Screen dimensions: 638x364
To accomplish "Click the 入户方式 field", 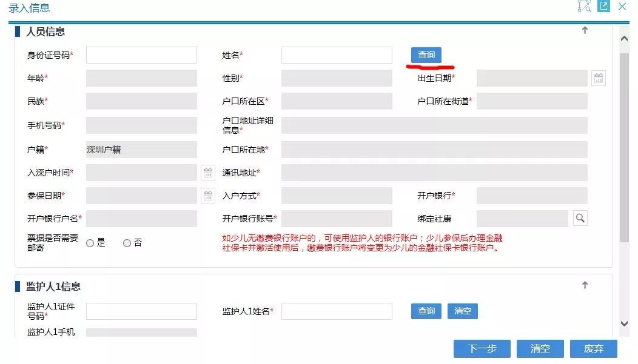I will click(337, 196).
